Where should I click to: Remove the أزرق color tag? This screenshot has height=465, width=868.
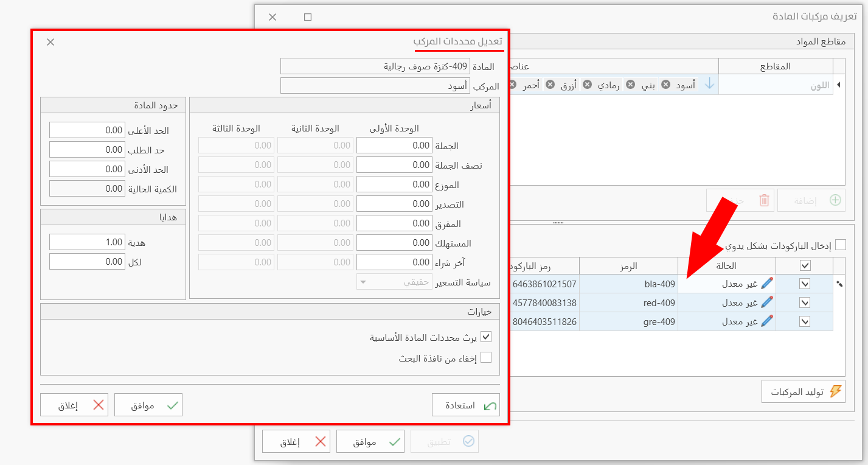tap(550, 85)
